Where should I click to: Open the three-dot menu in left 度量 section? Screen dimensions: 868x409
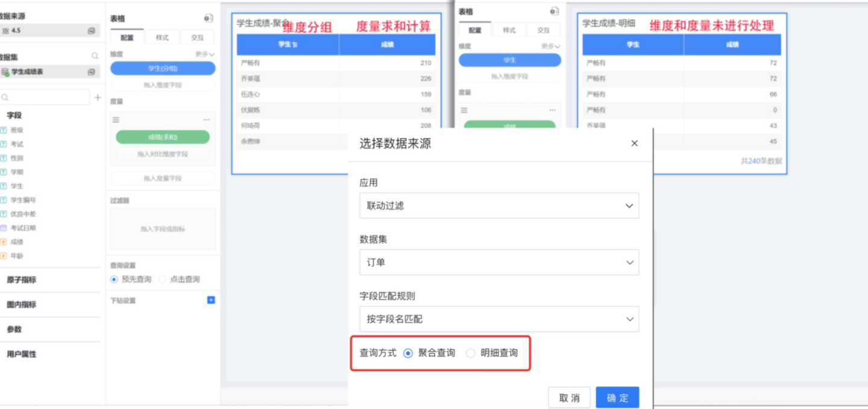click(x=207, y=119)
